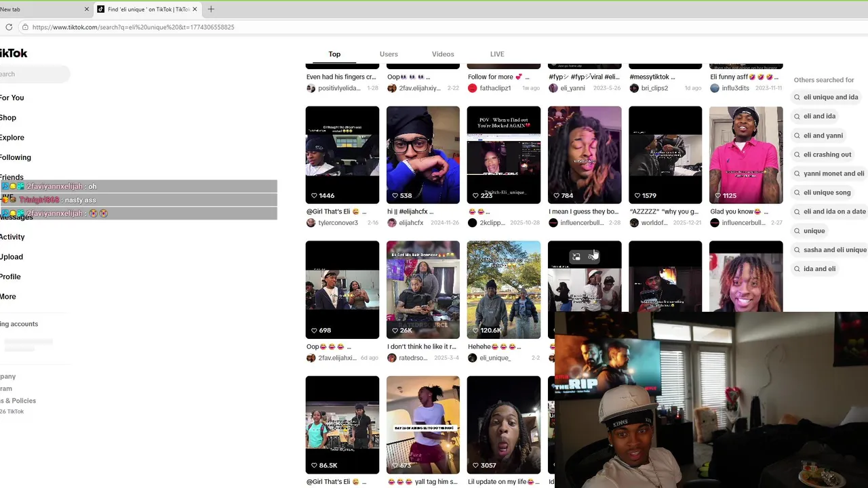Open bri_clips2 profile avatar icon
This screenshot has width=868, height=488.
click(633, 88)
